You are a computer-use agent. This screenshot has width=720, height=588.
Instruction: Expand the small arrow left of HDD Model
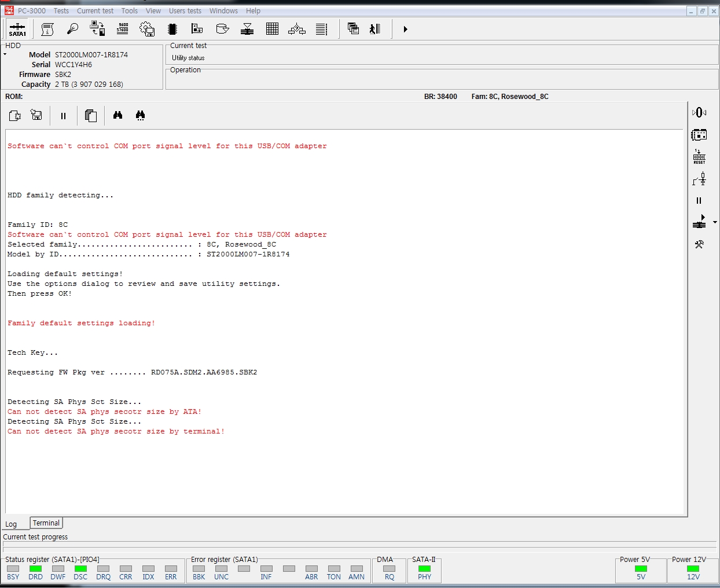coord(5,54)
